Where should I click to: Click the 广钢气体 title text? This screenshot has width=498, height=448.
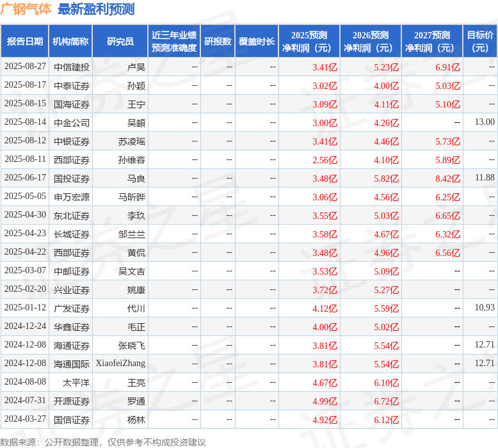(26, 9)
